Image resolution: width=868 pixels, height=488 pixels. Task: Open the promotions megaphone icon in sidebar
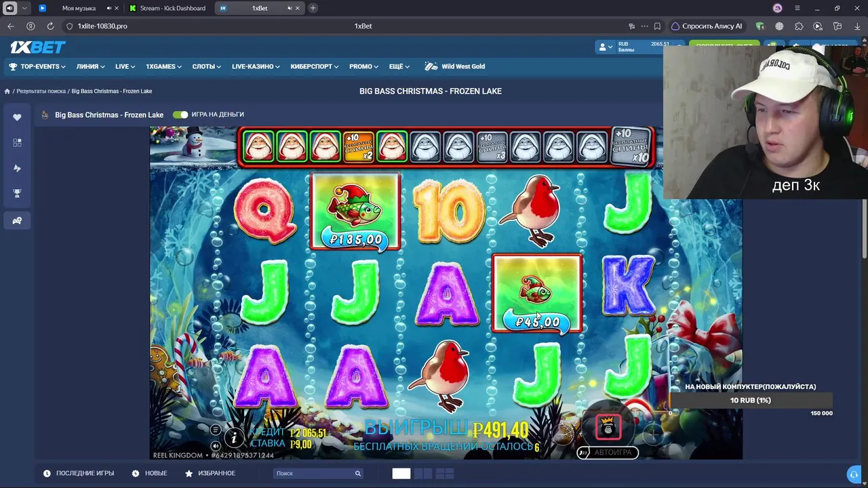click(x=17, y=168)
